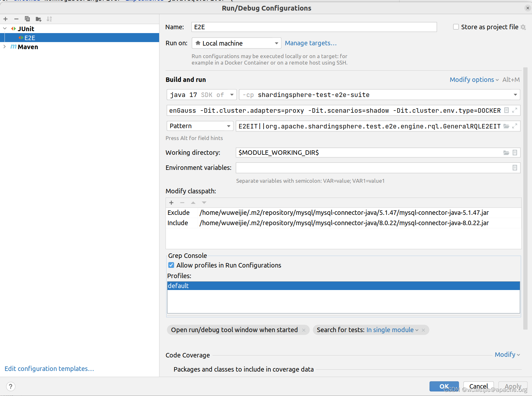Click the Name input field

[x=314, y=27]
